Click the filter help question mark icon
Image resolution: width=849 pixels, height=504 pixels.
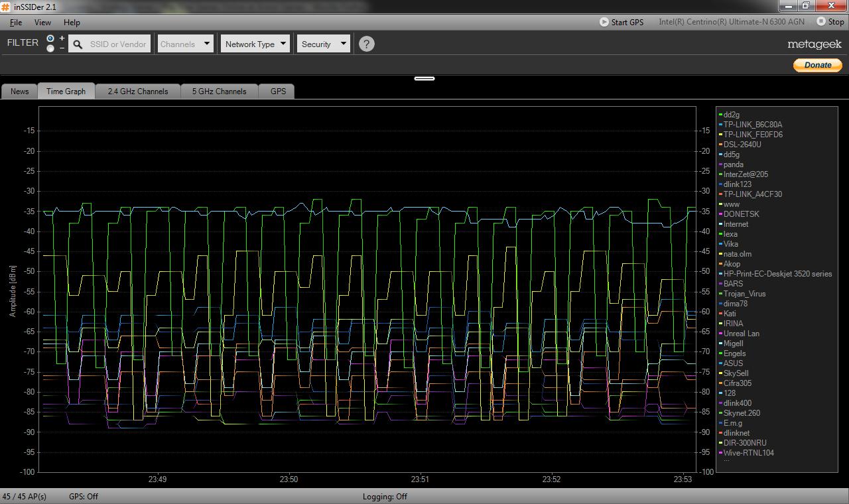click(x=366, y=44)
